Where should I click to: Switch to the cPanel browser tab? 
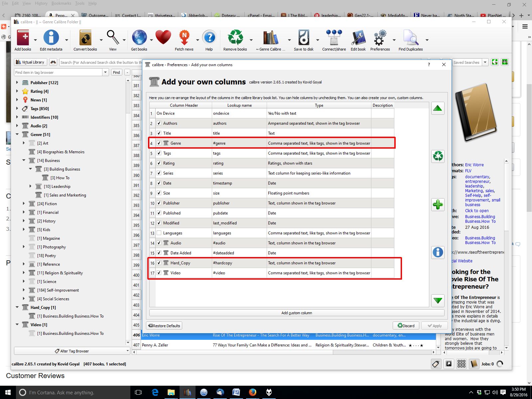pos(261,15)
